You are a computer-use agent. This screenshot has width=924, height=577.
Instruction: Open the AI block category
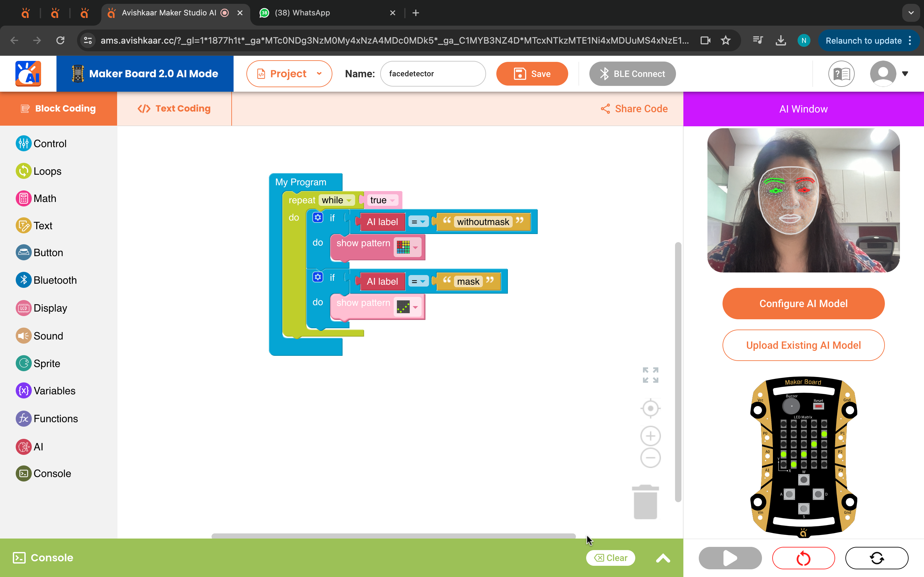pyautogui.click(x=38, y=447)
